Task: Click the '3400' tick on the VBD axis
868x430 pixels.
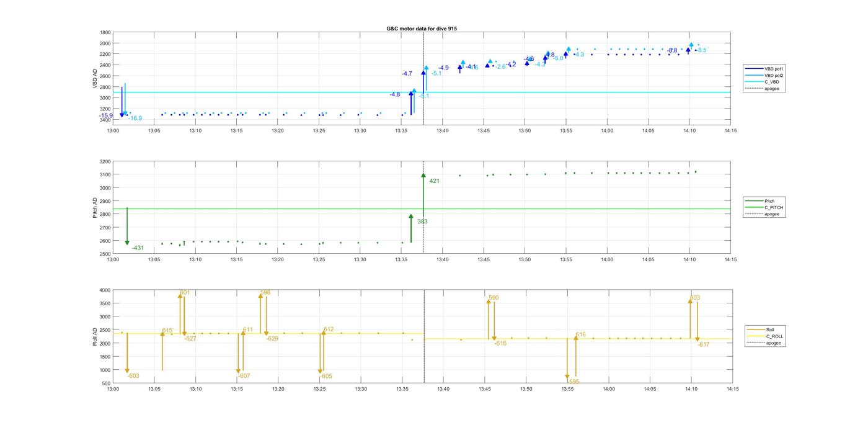Action: coord(105,120)
